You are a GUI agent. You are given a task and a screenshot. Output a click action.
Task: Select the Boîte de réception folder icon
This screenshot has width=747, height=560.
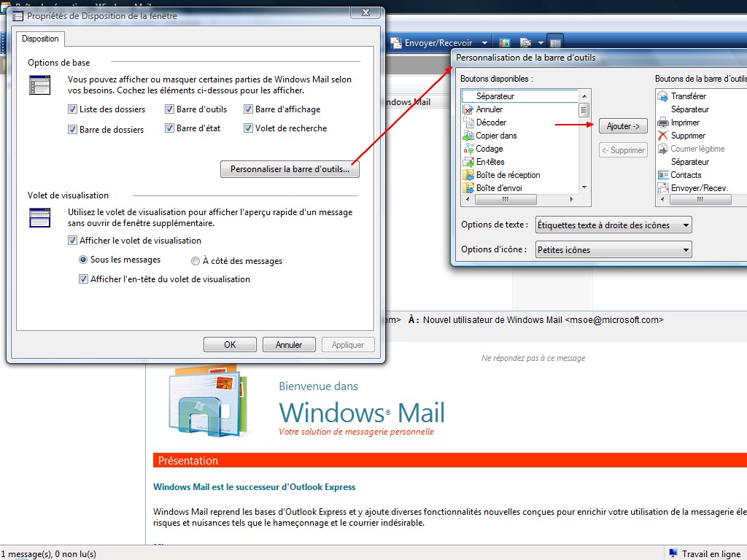coord(468,175)
